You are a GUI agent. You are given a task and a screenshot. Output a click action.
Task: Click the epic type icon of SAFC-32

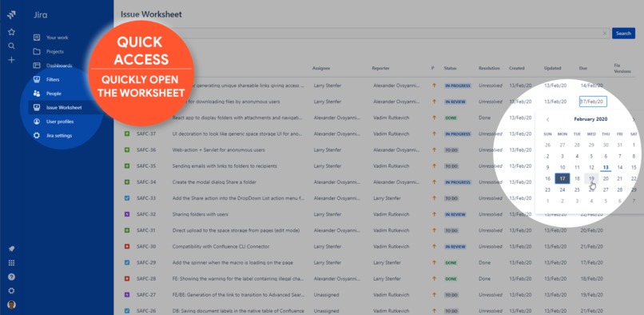point(127,214)
